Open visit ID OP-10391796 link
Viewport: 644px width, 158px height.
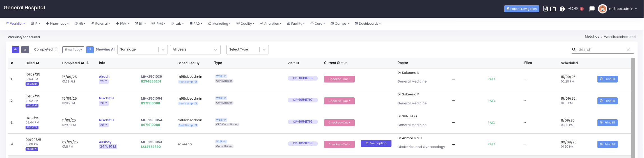302,78
